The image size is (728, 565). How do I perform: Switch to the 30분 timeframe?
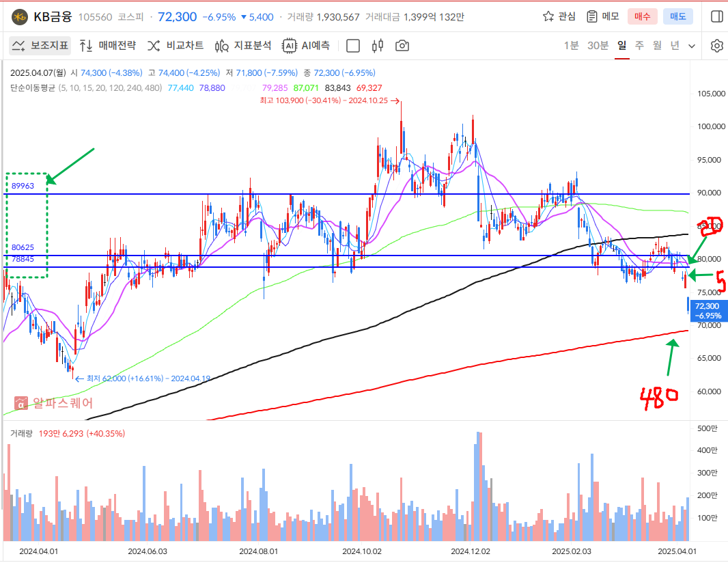(x=598, y=46)
